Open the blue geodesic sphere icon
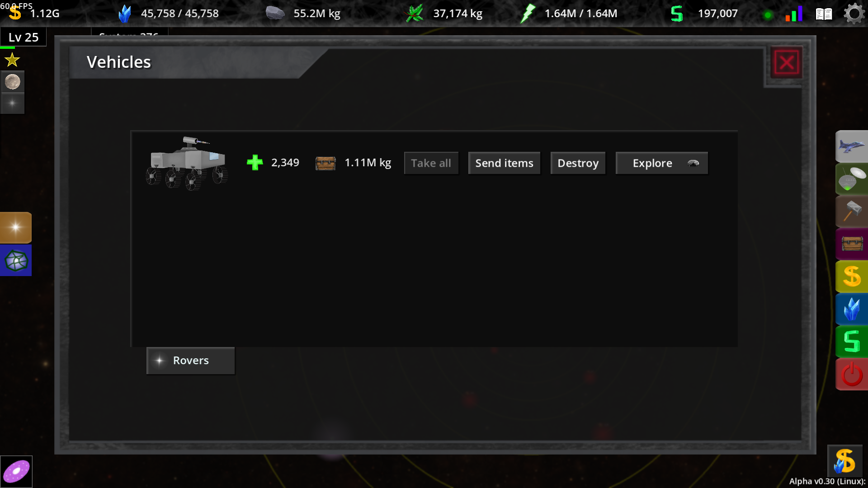This screenshot has height=488, width=868. 16,260
